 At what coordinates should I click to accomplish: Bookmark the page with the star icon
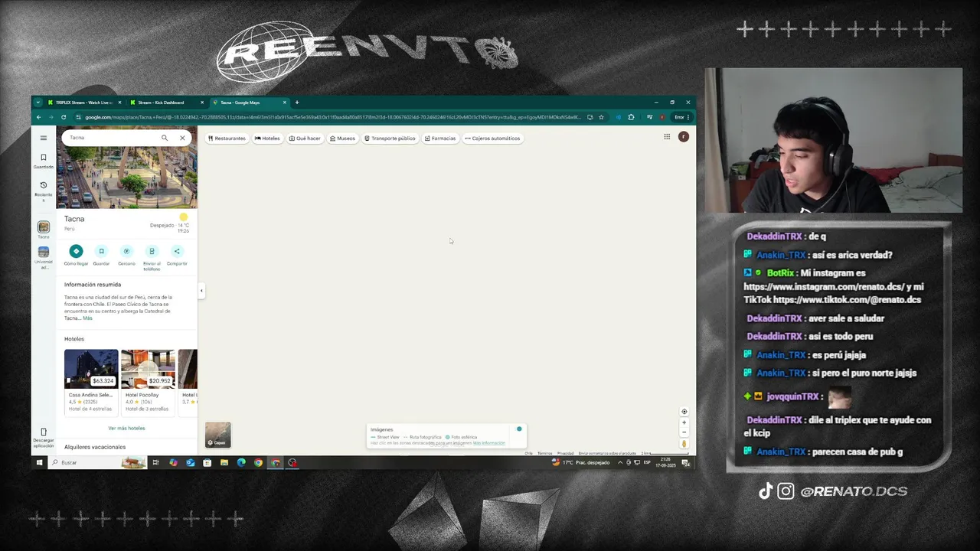[601, 117]
